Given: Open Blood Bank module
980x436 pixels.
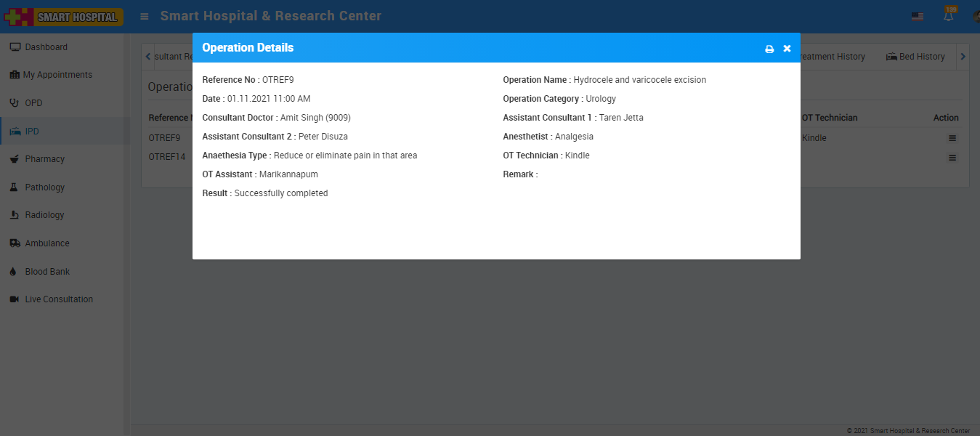Looking at the screenshot, I should tap(47, 272).
